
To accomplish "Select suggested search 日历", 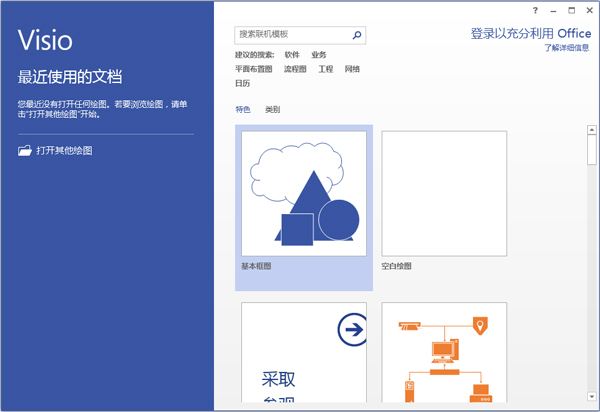I will coord(243,83).
